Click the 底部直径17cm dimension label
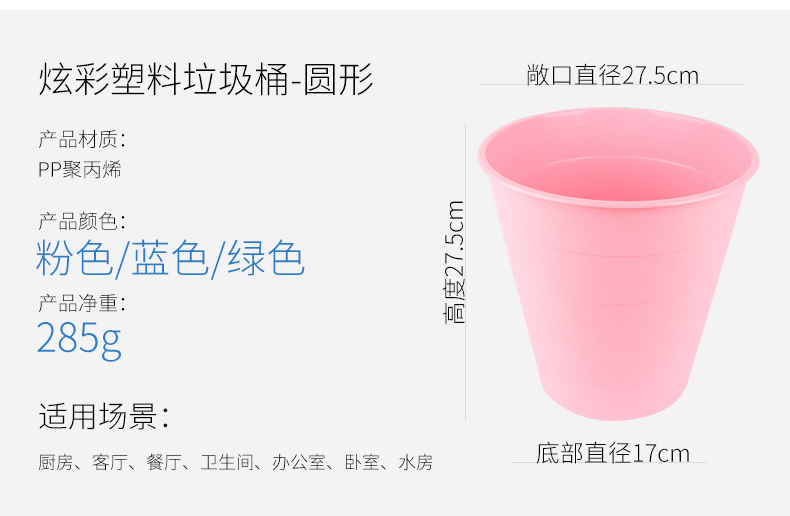 tap(613, 453)
